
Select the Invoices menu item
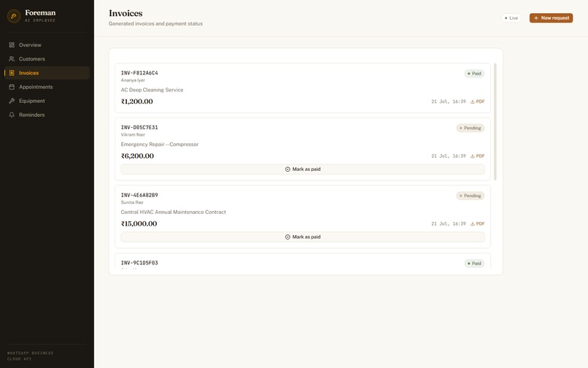[47, 73]
